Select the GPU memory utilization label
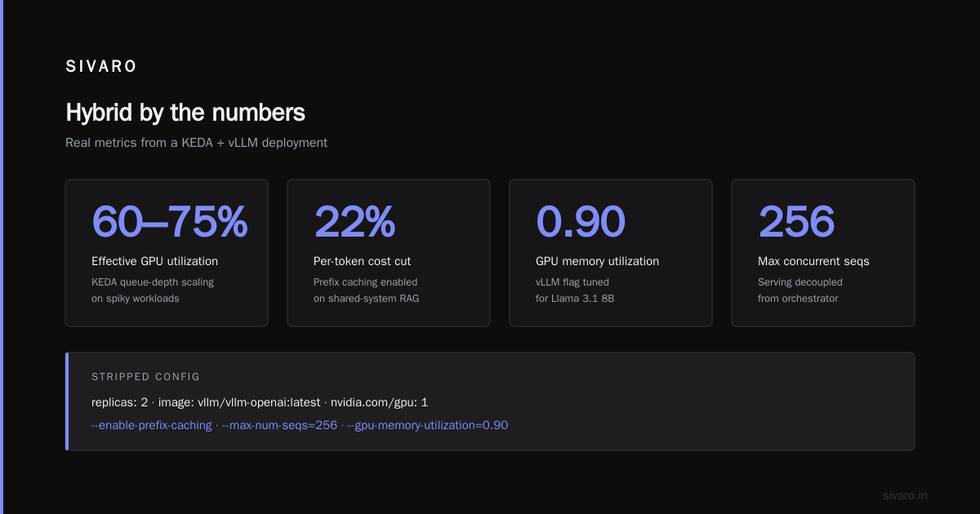Image resolution: width=980 pixels, height=514 pixels. tap(597, 262)
